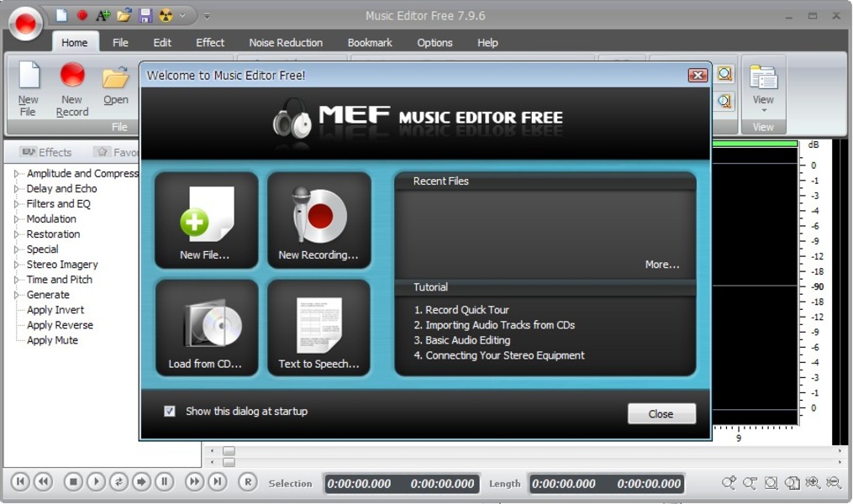
Task: Click the play button
Action: (97, 481)
